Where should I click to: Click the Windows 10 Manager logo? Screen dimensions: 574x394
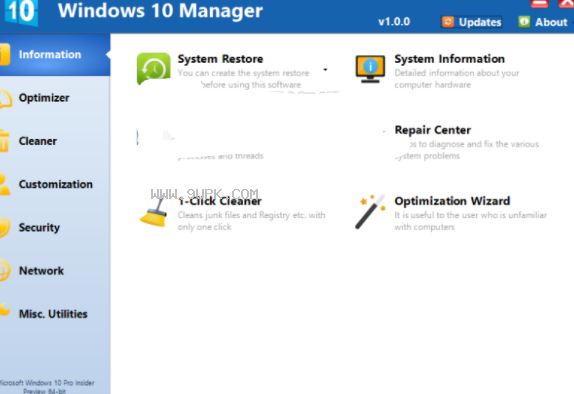pyautogui.click(x=21, y=12)
